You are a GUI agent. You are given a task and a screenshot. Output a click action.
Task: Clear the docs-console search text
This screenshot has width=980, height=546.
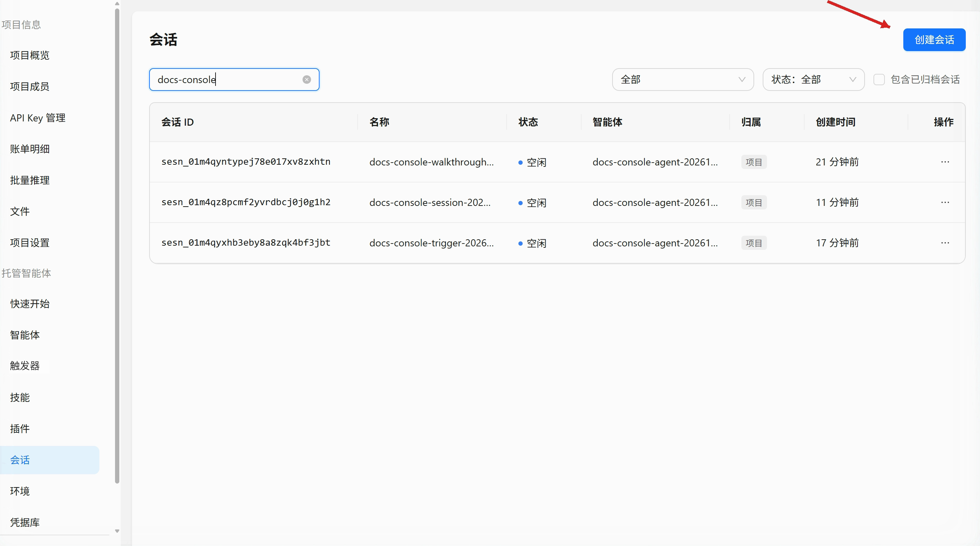(x=307, y=80)
